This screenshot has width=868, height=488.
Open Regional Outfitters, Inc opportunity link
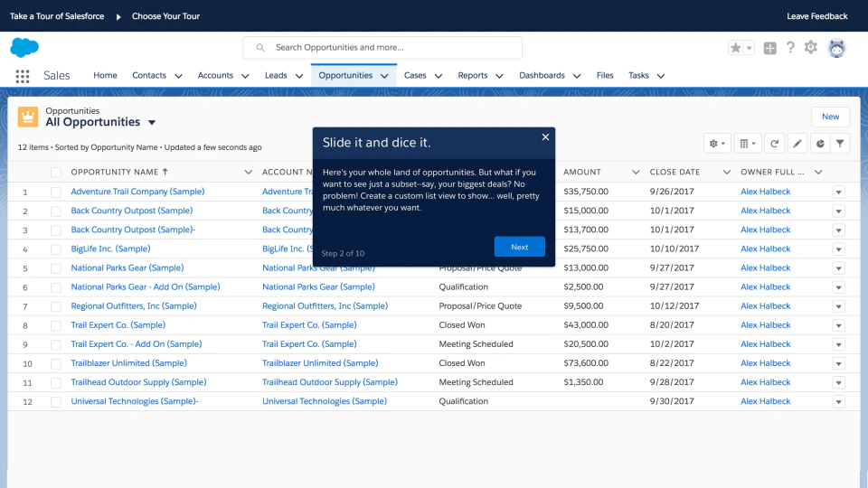tap(134, 306)
